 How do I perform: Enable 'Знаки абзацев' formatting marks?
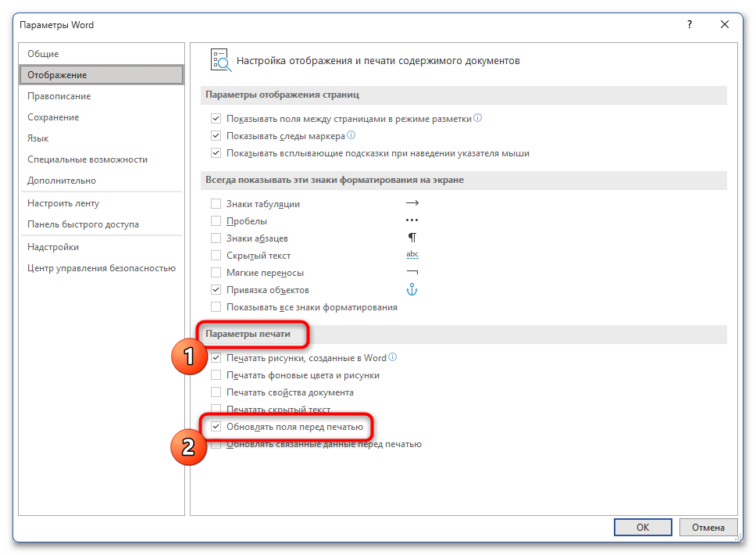click(x=216, y=238)
